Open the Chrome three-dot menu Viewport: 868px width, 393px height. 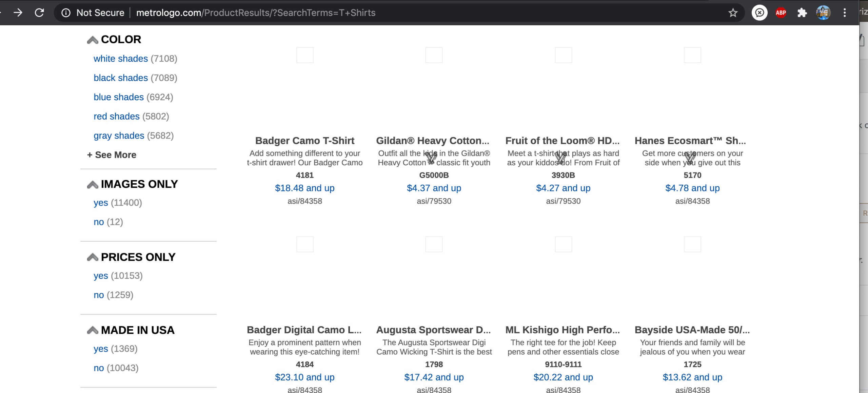pos(845,13)
